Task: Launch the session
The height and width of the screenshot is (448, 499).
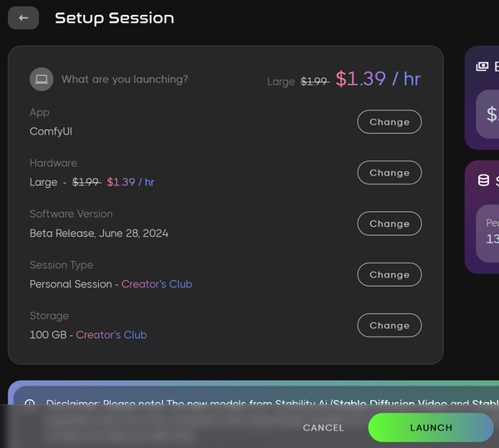Action: [x=431, y=427]
